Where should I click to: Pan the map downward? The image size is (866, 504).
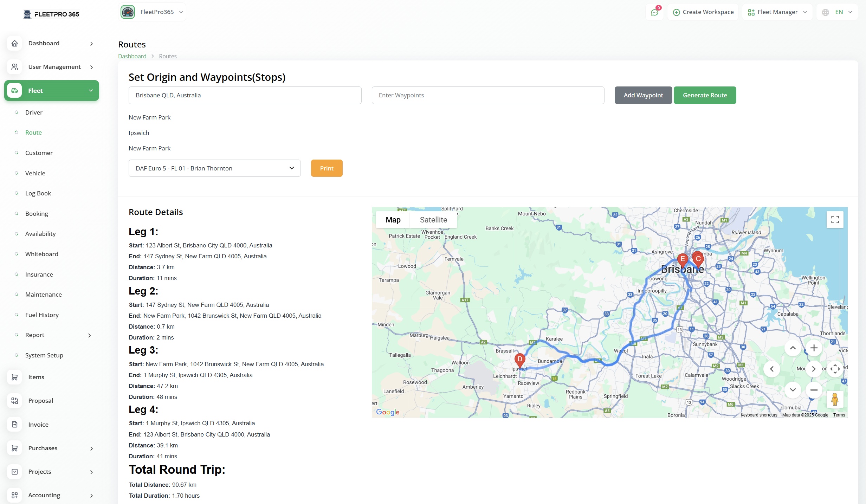coord(793,390)
